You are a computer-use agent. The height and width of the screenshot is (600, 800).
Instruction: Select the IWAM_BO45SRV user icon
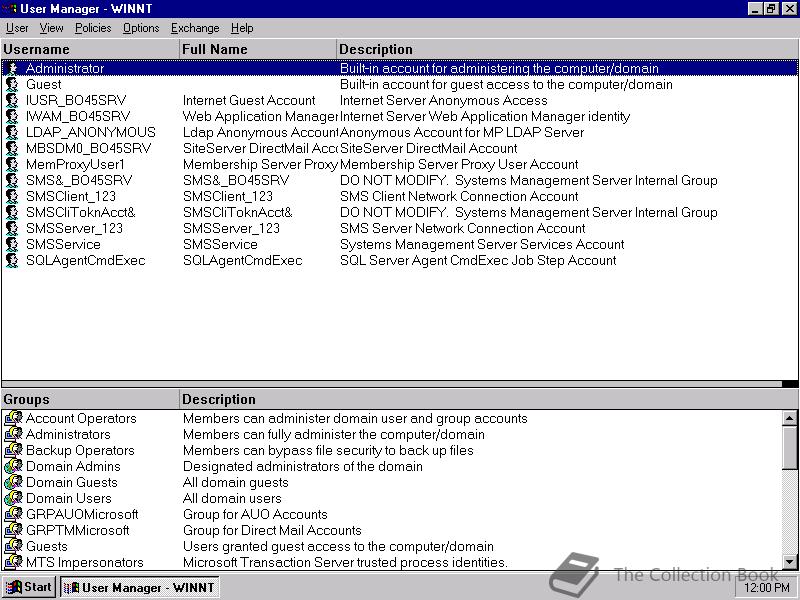click(x=12, y=116)
